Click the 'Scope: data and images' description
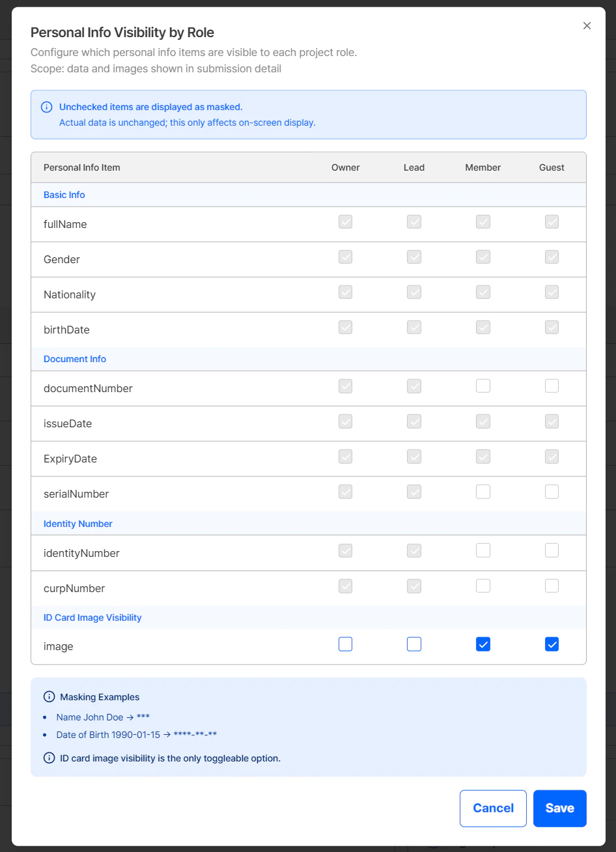The image size is (616, 852). pos(156,68)
